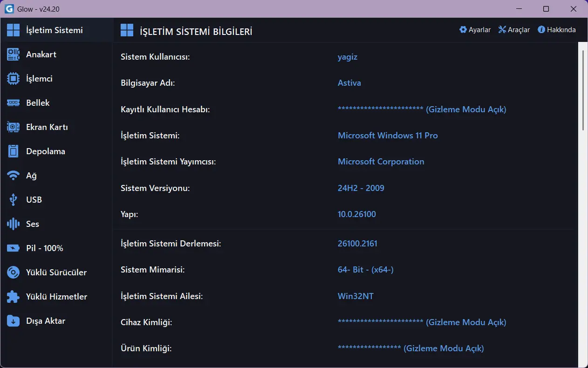Open the Araçlar tools menu
The image size is (588, 368).
[514, 30]
